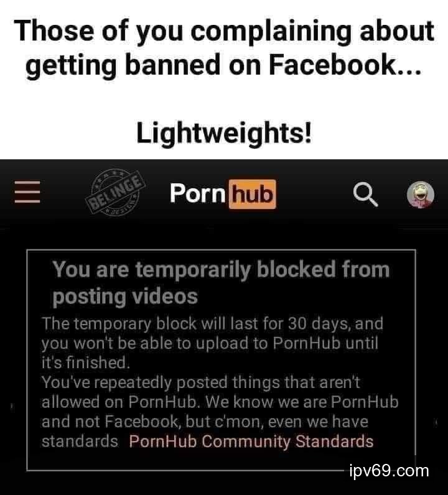Tap the magnifying glass search icon
This screenshot has height=495, width=448.
[x=365, y=194]
